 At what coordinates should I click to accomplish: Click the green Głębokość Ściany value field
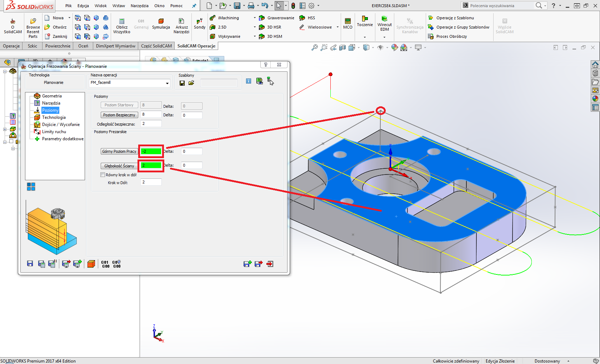(151, 165)
